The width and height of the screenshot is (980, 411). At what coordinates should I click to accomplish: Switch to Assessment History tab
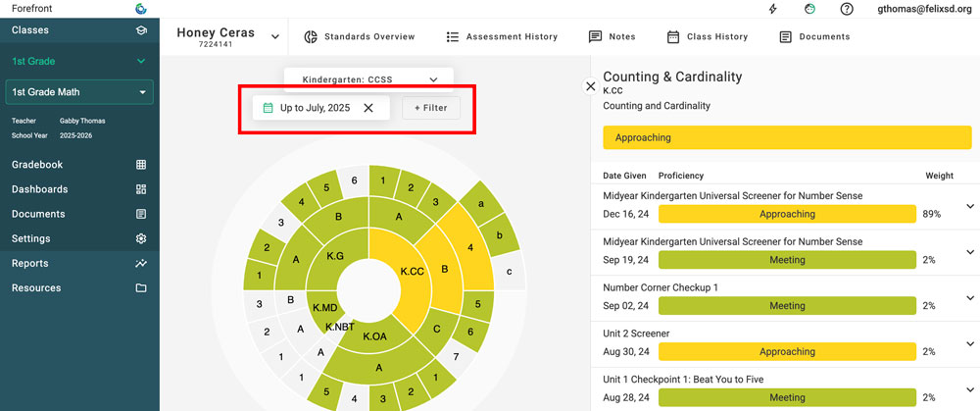tap(501, 37)
